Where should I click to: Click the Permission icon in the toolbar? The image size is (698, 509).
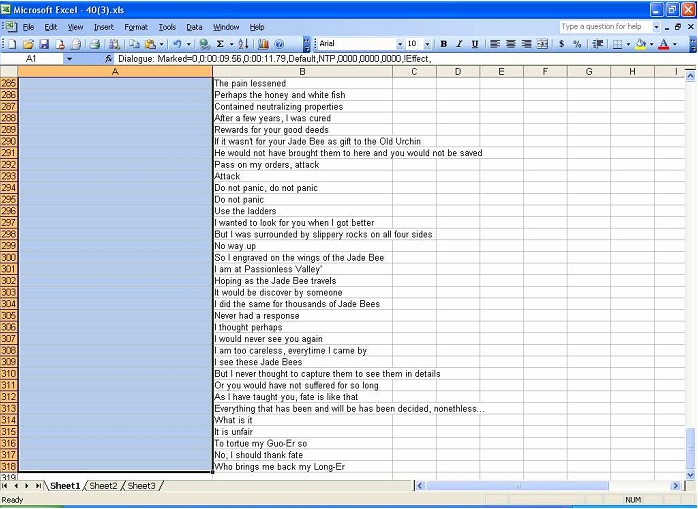[60, 44]
